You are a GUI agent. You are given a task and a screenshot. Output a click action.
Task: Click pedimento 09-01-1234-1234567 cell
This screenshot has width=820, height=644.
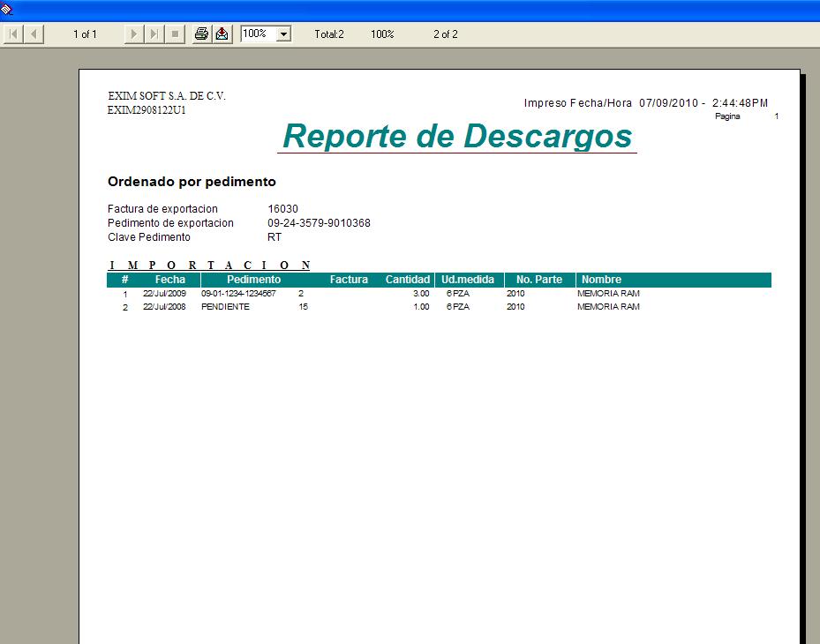pyautogui.click(x=238, y=293)
